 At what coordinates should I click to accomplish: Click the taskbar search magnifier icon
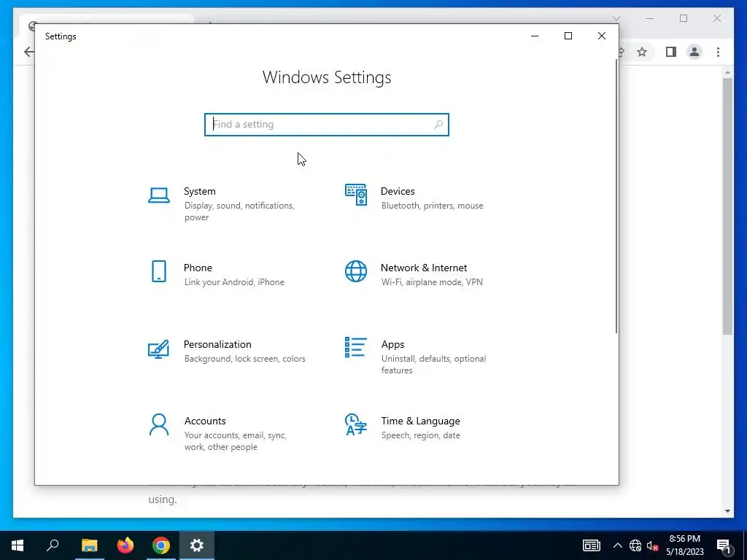pos(53,545)
